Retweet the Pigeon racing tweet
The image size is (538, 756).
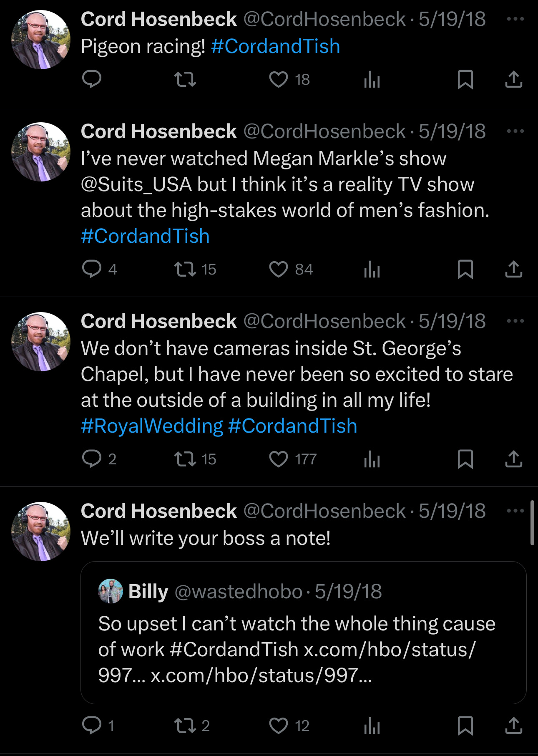pyautogui.click(x=185, y=79)
